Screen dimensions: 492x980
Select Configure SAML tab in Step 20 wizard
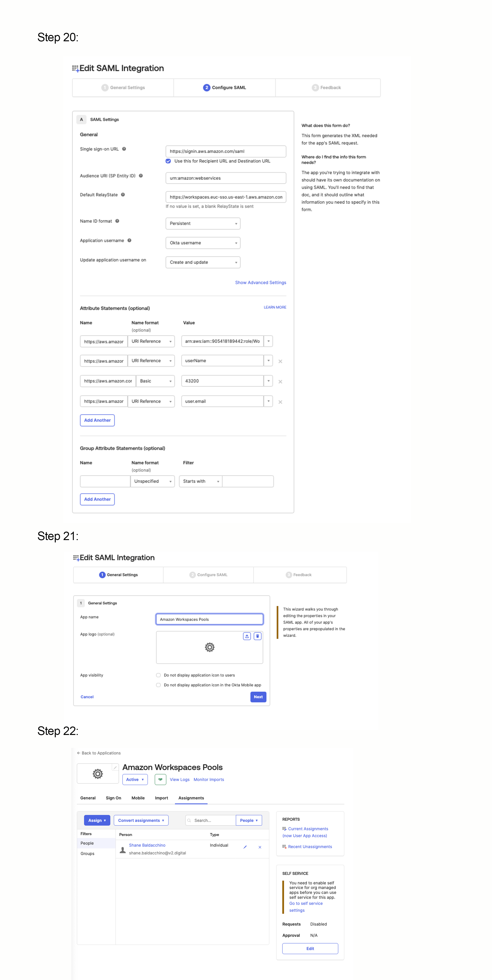point(225,88)
